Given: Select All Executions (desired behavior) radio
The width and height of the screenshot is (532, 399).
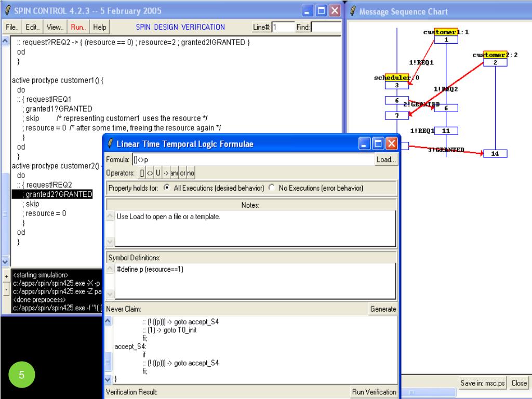Looking at the screenshot, I should (x=167, y=187).
